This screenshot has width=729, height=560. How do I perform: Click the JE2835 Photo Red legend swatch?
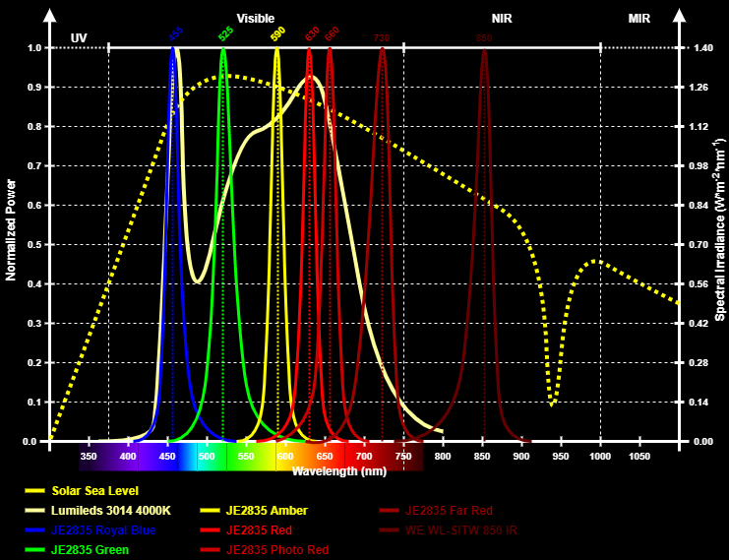pyautogui.click(x=210, y=550)
